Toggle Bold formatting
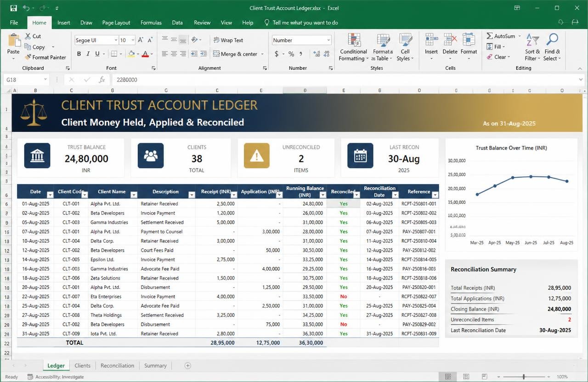The image size is (588, 382). [x=79, y=54]
